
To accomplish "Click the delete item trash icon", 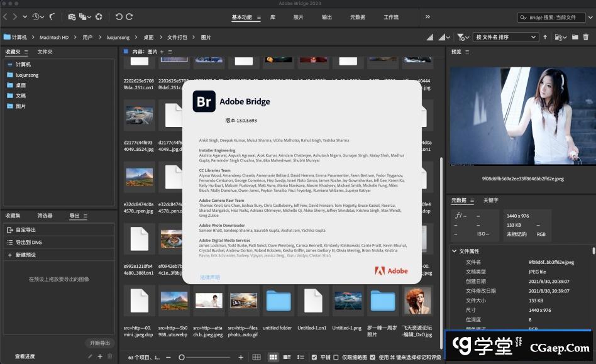I will (586, 37).
